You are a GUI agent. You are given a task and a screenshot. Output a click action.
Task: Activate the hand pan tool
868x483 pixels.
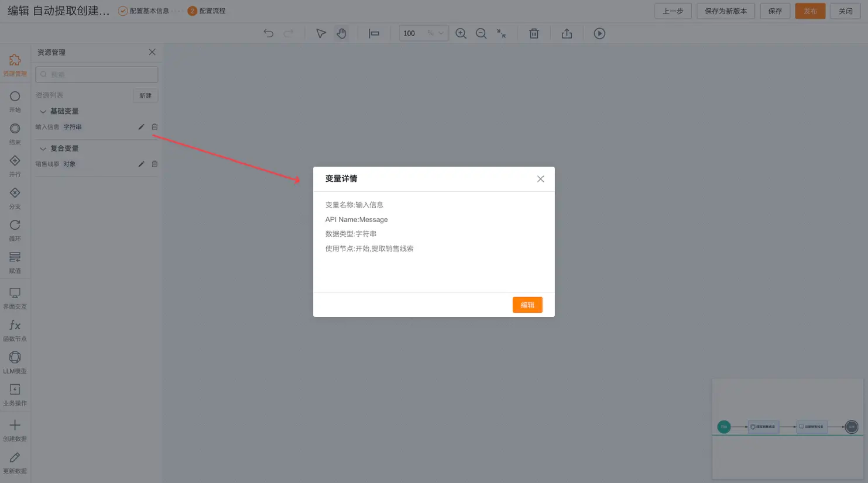(341, 33)
